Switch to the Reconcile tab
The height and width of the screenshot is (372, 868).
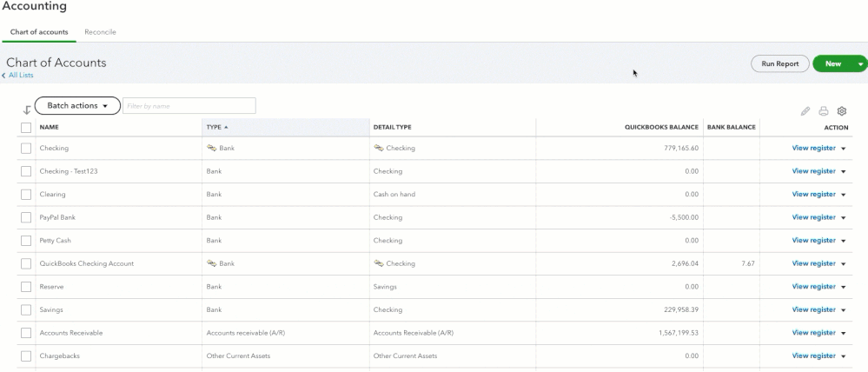[x=100, y=32]
